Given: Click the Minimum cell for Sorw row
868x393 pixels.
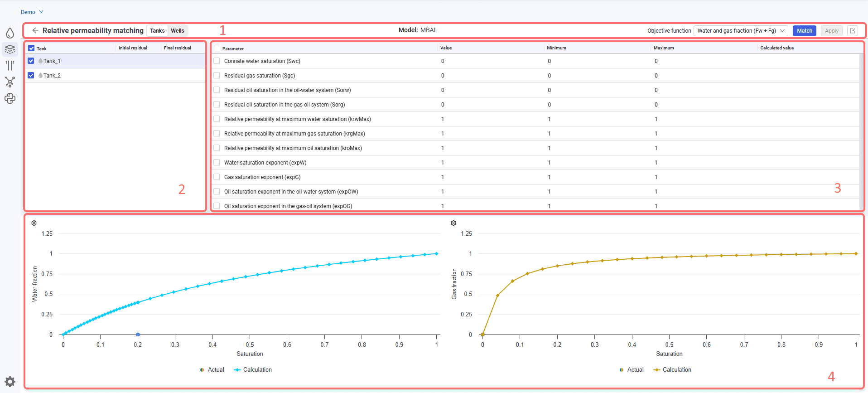Looking at the screenshot, I should [598, 90].
